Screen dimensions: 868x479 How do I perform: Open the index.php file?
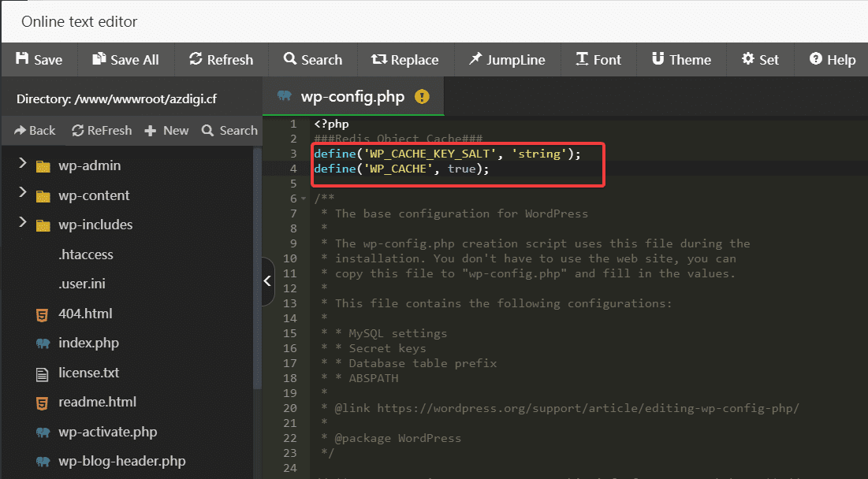tap(88, 343)
